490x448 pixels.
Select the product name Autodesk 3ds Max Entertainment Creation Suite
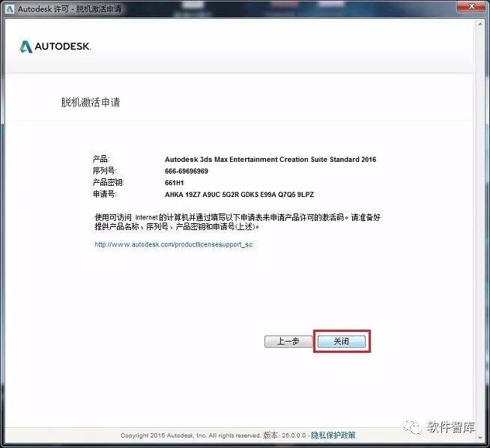[270, 160]
